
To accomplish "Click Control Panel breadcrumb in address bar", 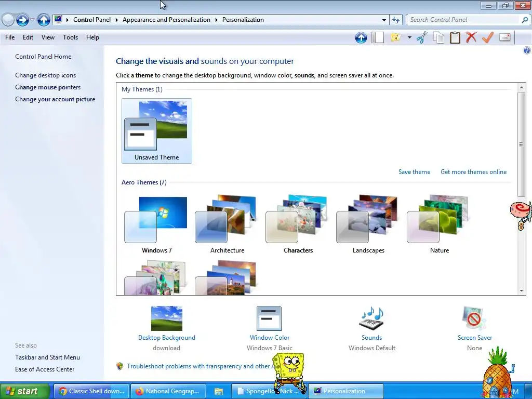I will click(91, 20).
